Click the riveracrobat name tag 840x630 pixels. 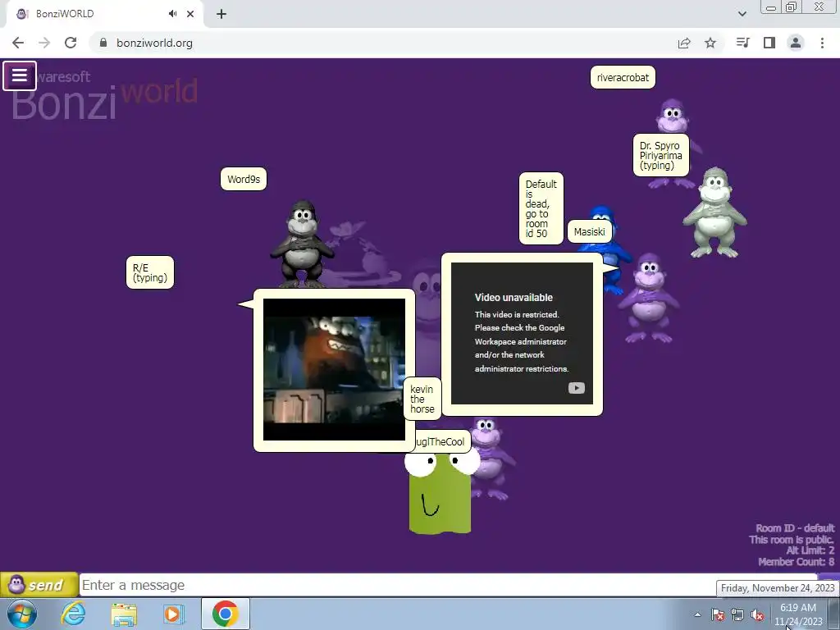coord(623,78)
